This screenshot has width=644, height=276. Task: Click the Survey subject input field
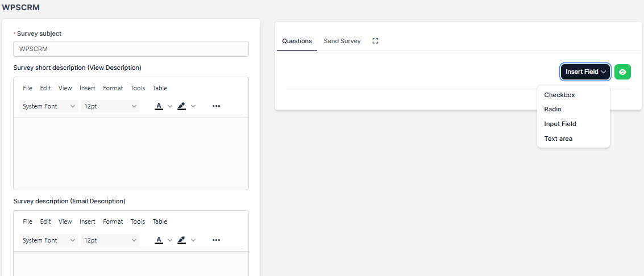(x=131, y=49)
